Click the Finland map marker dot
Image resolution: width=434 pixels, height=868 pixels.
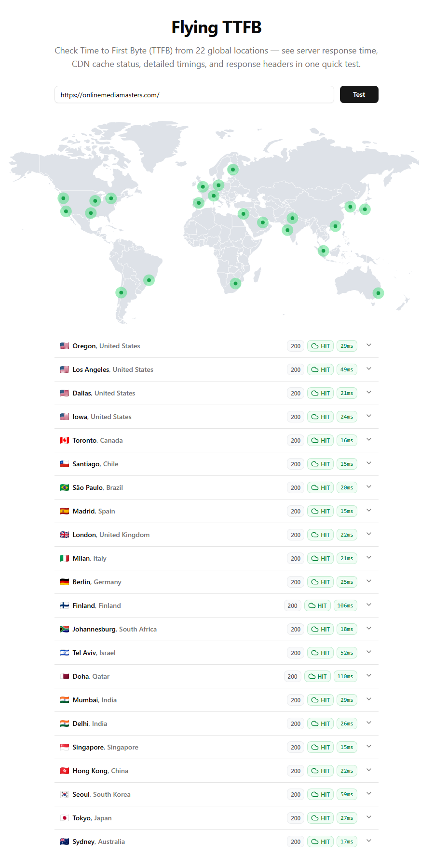(233, 170)
